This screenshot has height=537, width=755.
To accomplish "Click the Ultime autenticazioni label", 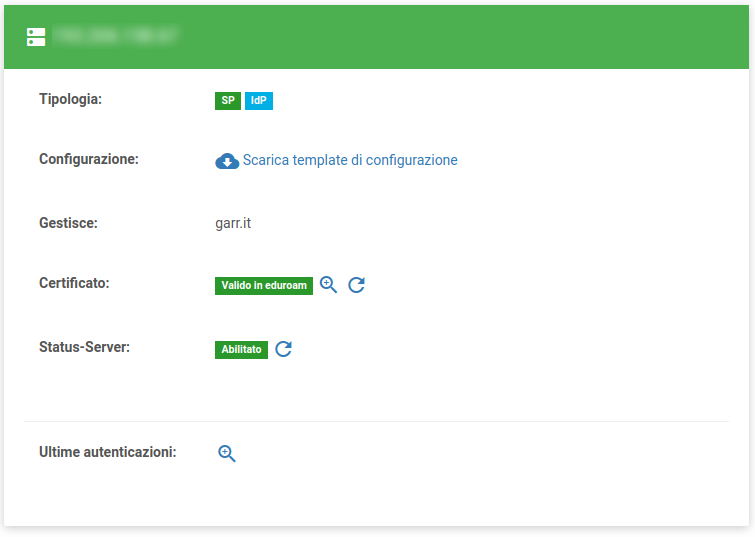I will click(108, 452).
